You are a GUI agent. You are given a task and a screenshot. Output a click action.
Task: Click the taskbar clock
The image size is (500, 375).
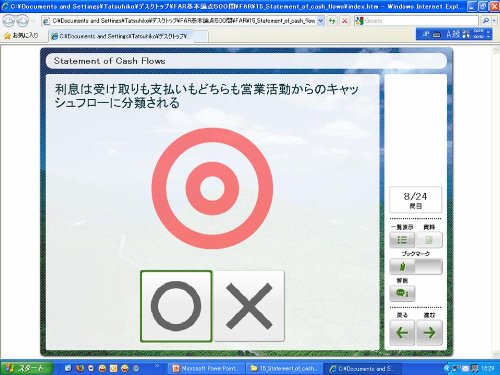point(488,368)
